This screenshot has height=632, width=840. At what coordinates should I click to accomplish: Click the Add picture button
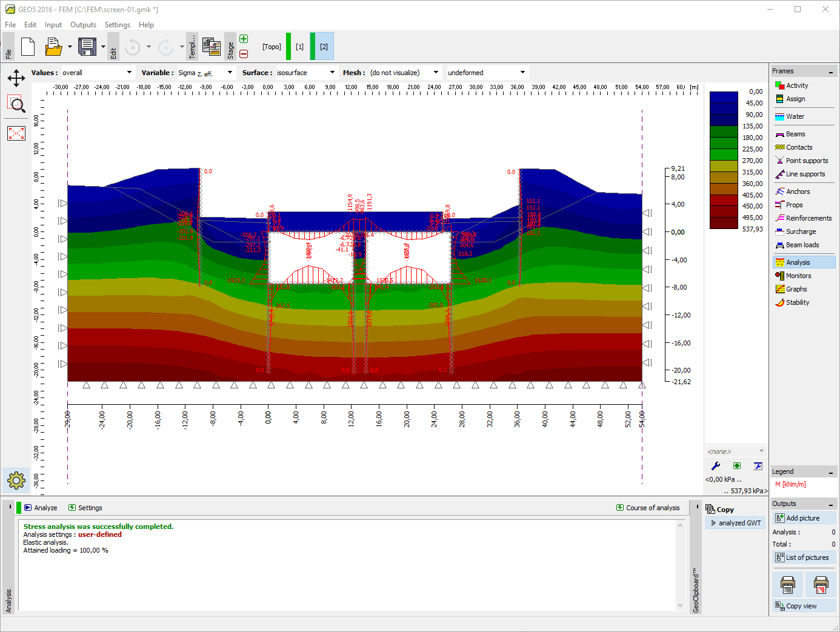(x=804, y=517)
